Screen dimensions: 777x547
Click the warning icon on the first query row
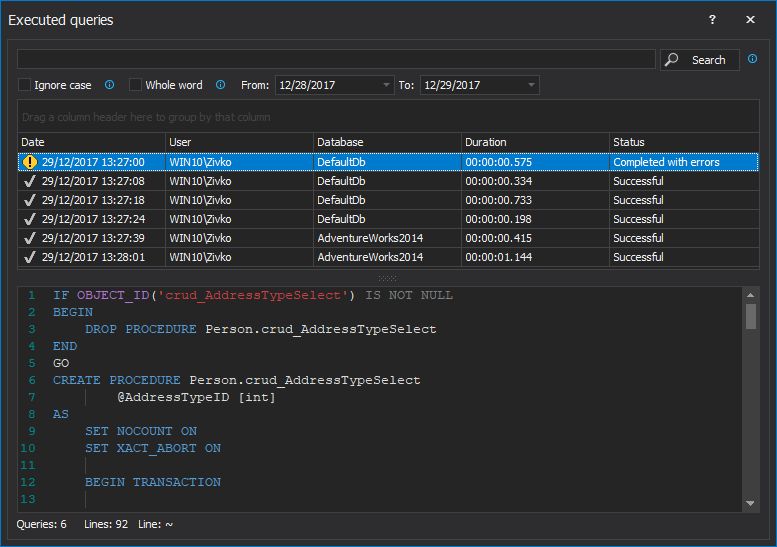tap(29, 162)
